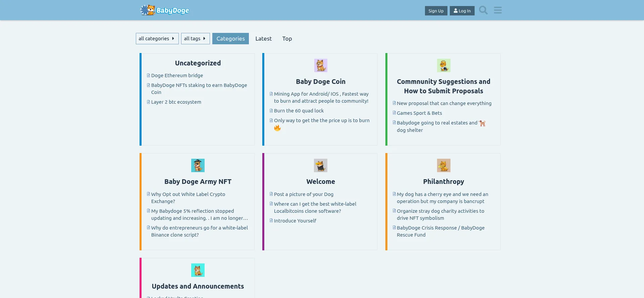Open topic Post a picture of your Dog
Viewport: 644px width, 298px height.
coord(304,194)
